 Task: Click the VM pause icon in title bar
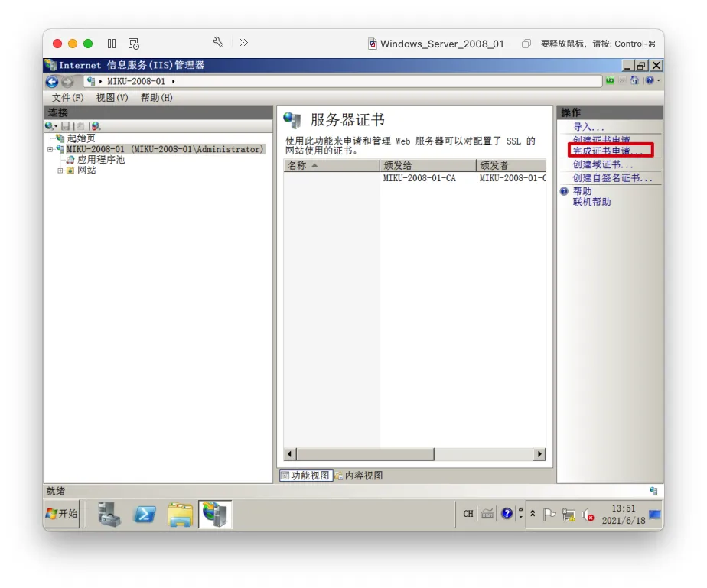coord(112,44)
